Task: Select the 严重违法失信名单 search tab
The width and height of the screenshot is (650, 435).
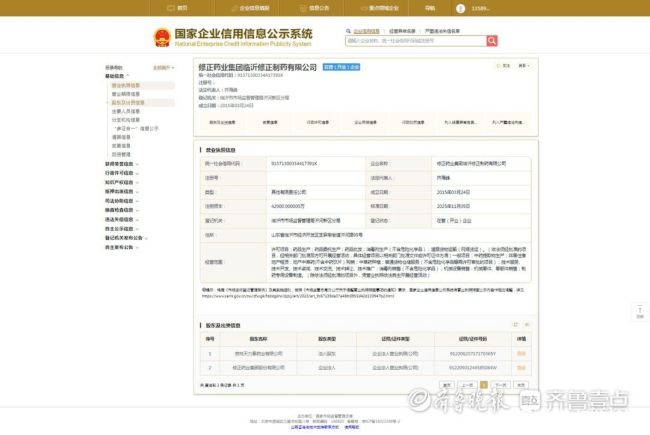Action: (x=442, y=31)
